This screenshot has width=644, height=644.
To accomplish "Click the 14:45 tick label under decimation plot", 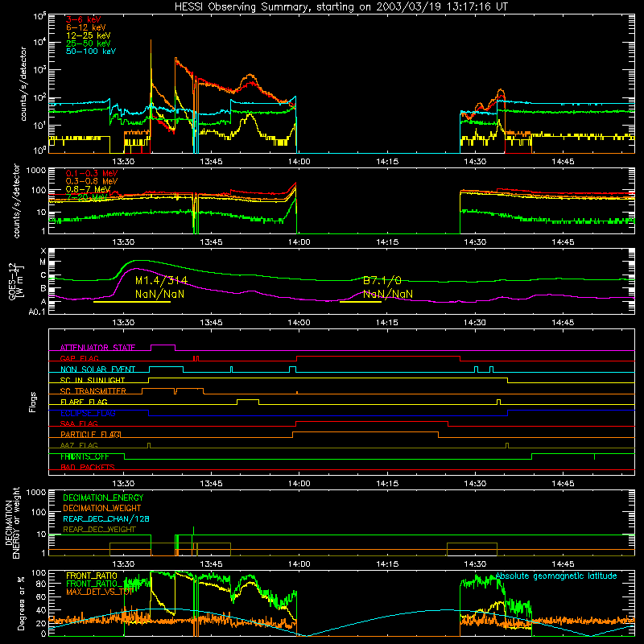I will (563, 564).
